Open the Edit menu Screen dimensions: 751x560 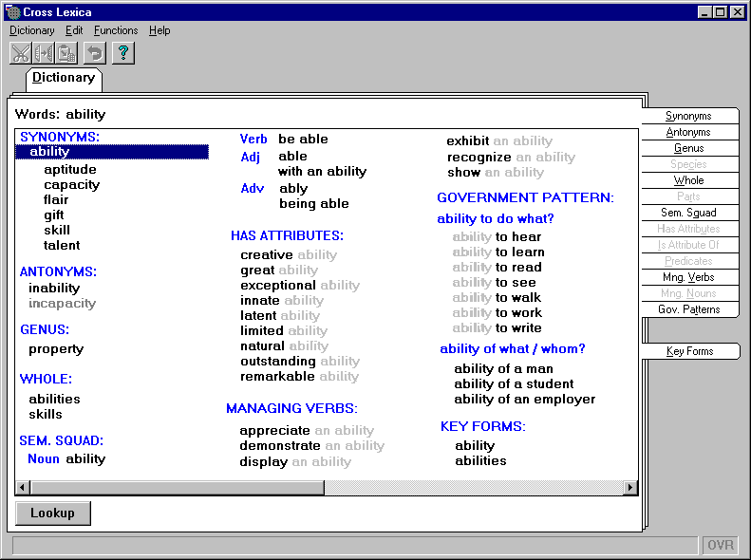(x=74, y=30)
